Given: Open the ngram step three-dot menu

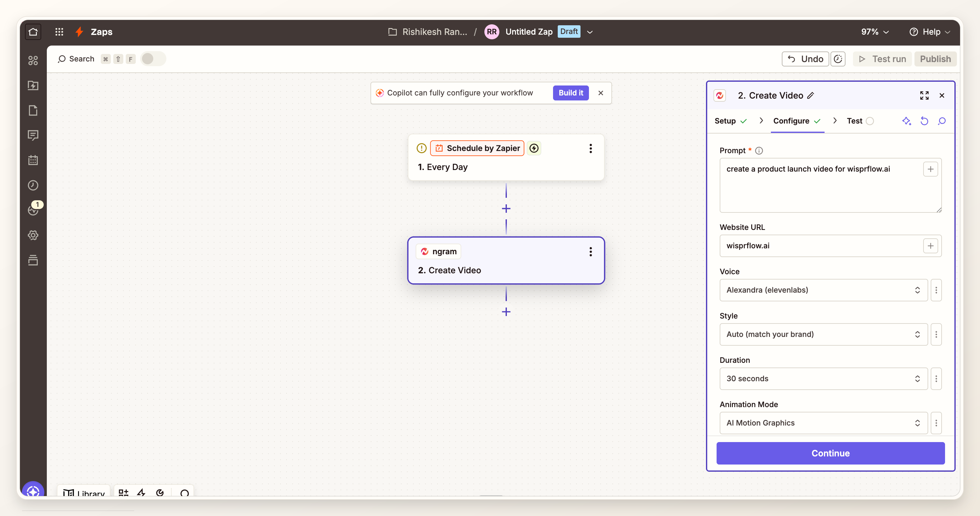Looking at the screenshot, I should (x=590, y=251).
